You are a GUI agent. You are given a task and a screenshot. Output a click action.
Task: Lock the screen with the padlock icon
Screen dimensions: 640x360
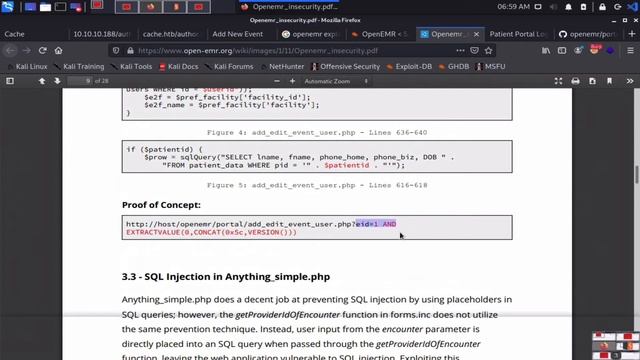pos(602,7)
